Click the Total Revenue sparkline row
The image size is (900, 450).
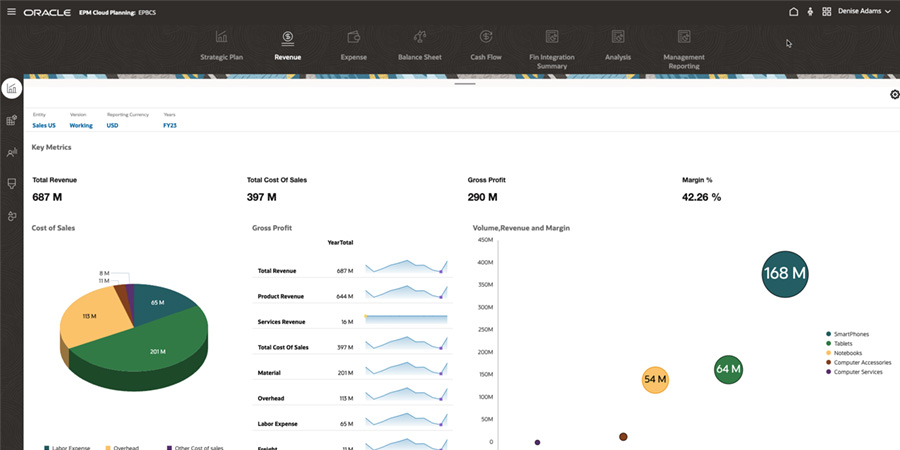tap(352, 266)
